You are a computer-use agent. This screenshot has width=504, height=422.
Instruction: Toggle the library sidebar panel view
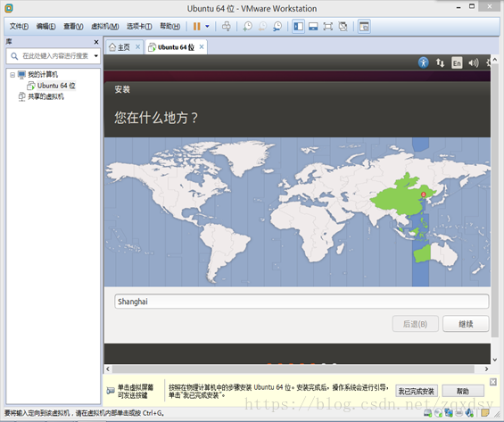pos(298,27)
